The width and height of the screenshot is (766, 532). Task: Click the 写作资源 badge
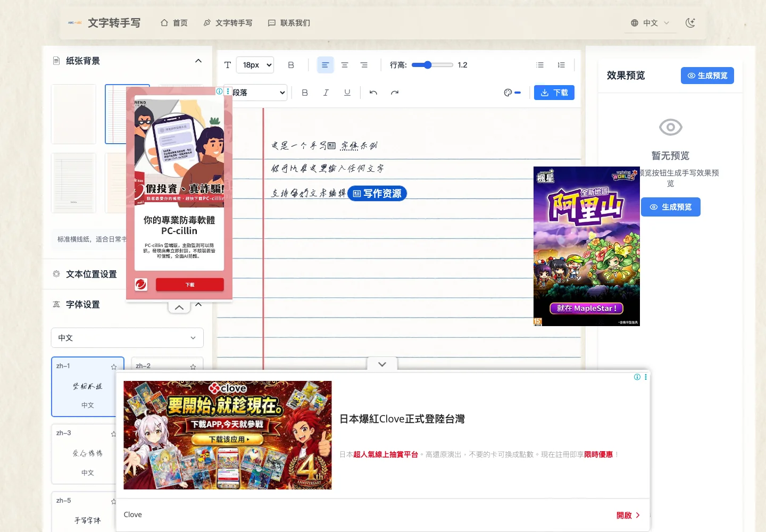click(x=377, y=194)
